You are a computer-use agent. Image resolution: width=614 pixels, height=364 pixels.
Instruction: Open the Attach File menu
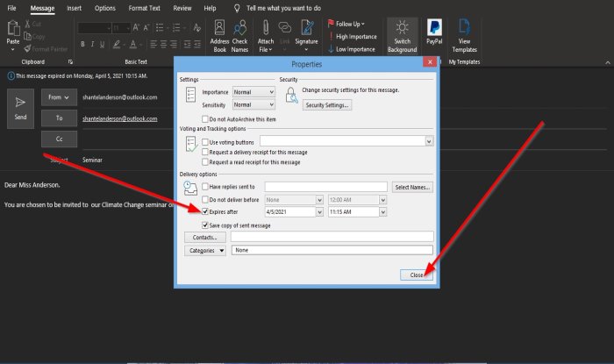click(266, 36)
